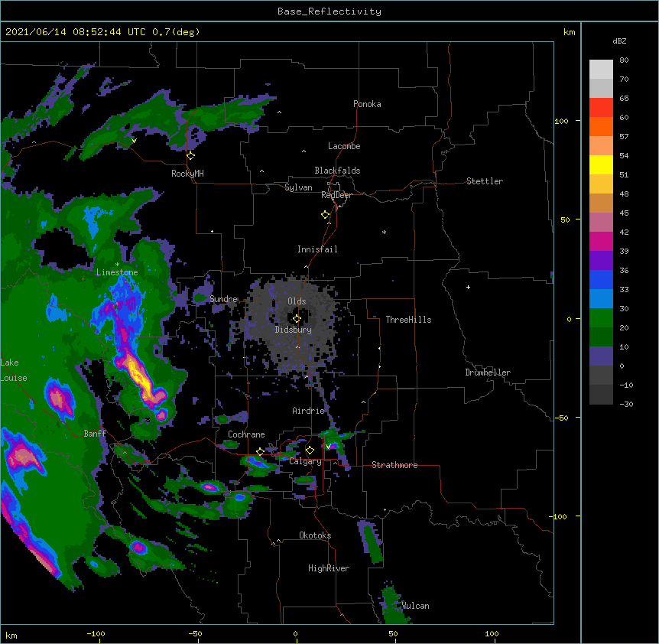Click the Drumheller label
This screenshot has height=644, width=659.
[x=488, y=372]
